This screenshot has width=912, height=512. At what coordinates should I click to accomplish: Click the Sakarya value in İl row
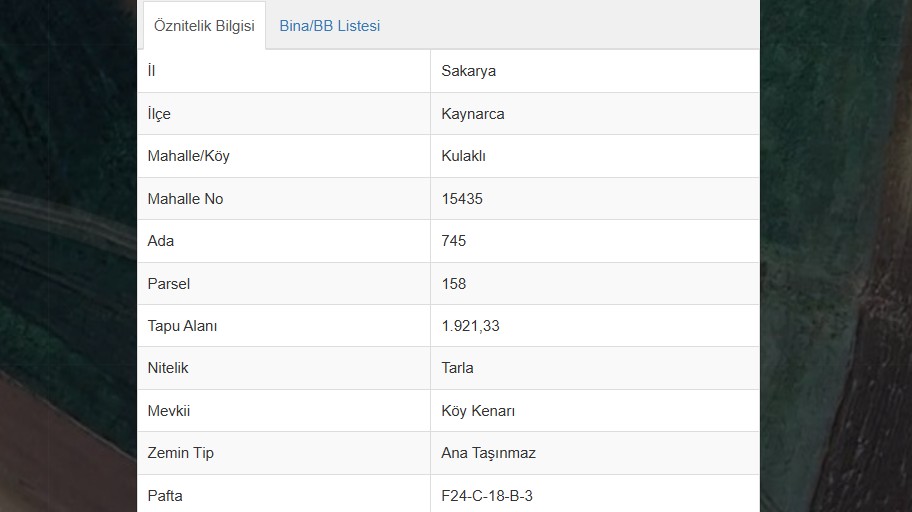(468, 71)
